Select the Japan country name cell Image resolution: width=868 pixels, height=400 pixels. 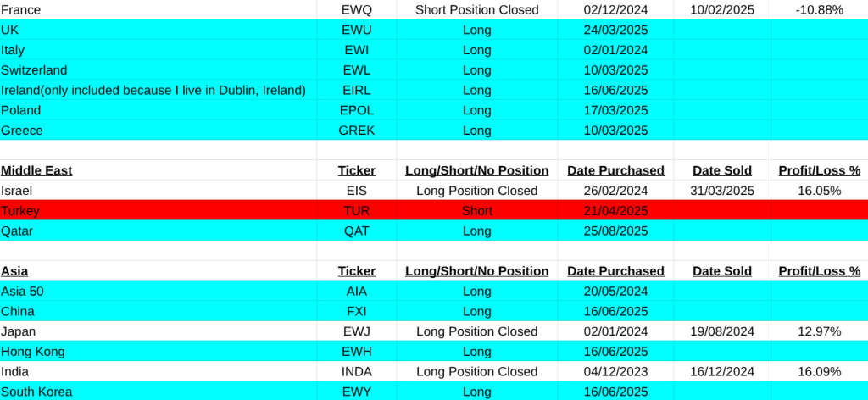point(19,331)
